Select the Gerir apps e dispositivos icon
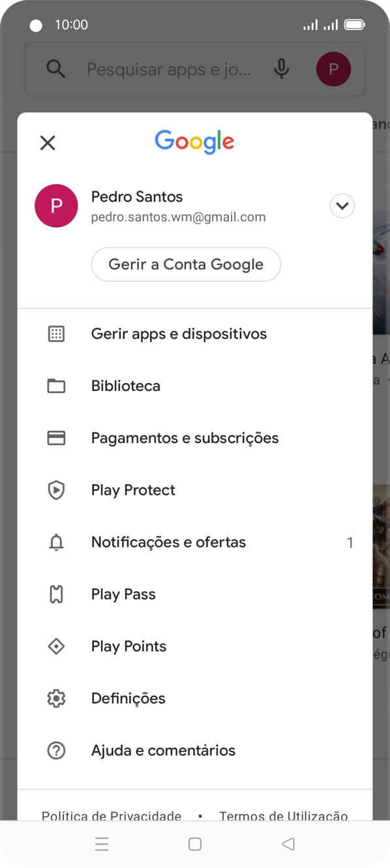Image resolution: width=390 pixels, height=868 pixels. (x=57, y=333)
